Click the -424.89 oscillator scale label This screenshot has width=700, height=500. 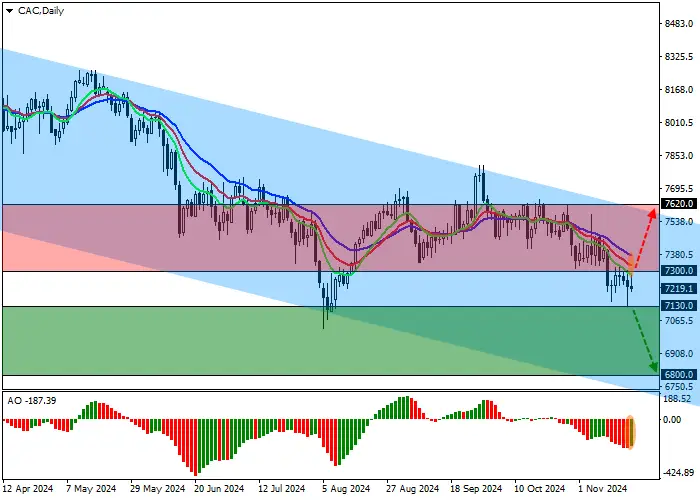coord(679,472)
